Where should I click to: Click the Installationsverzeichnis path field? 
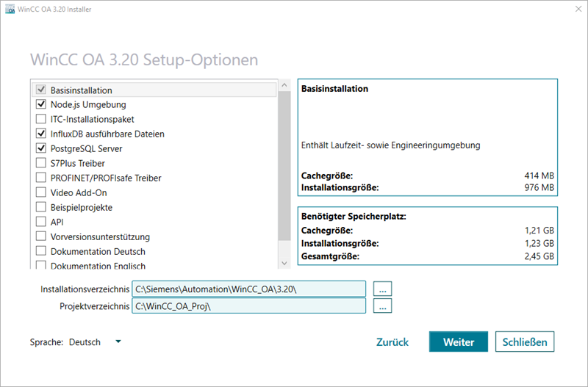[x=248, y=289]
